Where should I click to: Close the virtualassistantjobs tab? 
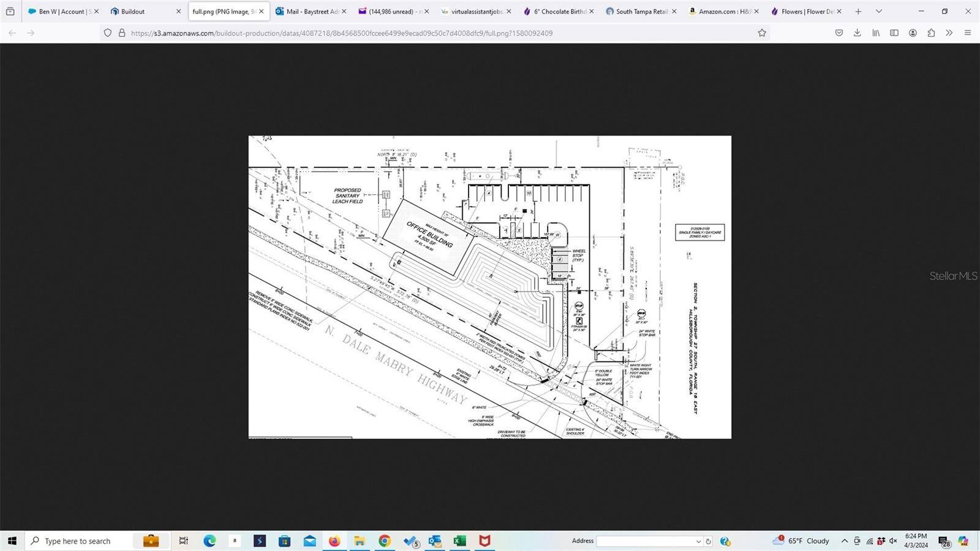coord(508,11)
